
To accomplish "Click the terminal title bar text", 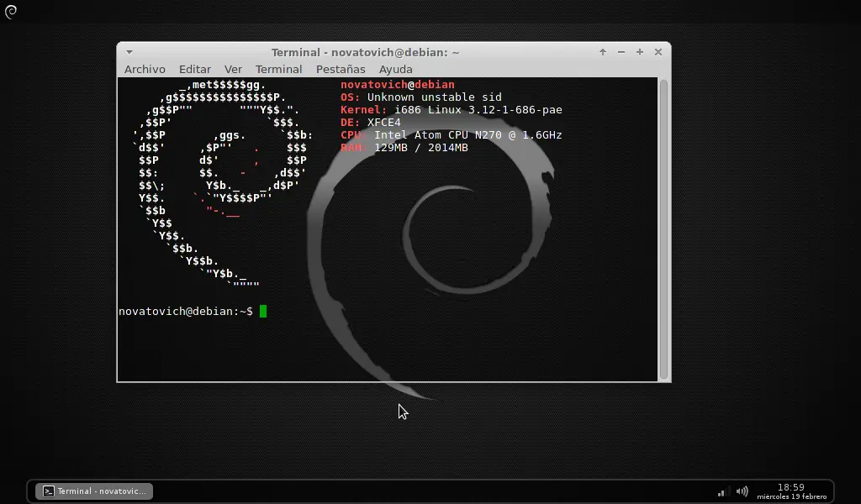I will pos(365,52).
